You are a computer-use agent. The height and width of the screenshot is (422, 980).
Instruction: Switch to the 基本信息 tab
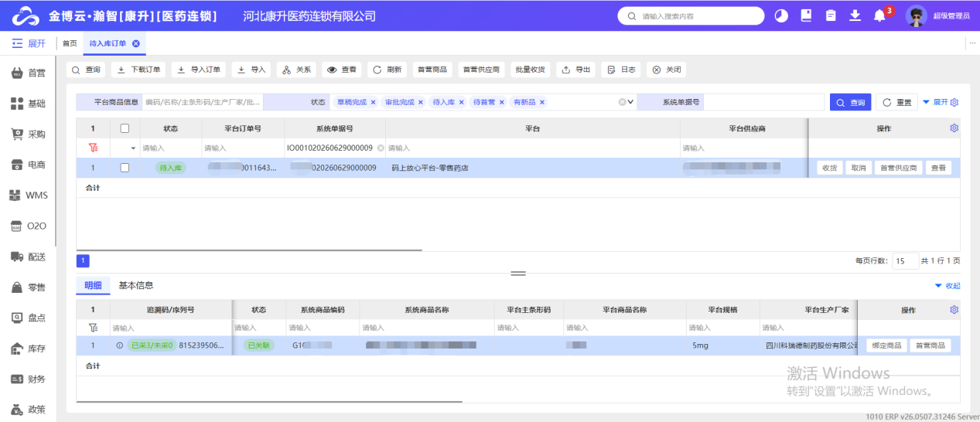(135, 285)
